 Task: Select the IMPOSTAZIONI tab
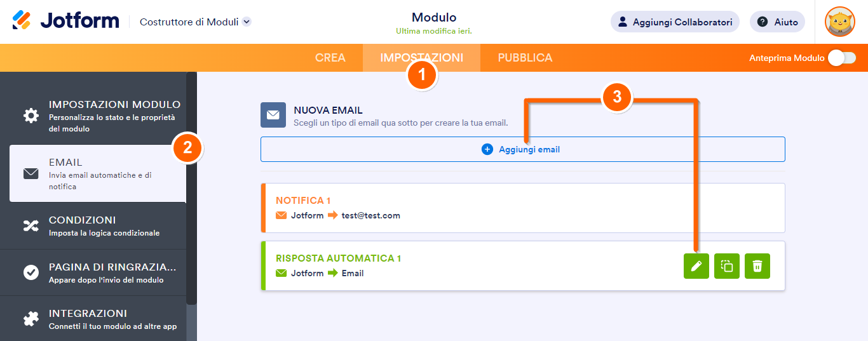tap(421, 58)
